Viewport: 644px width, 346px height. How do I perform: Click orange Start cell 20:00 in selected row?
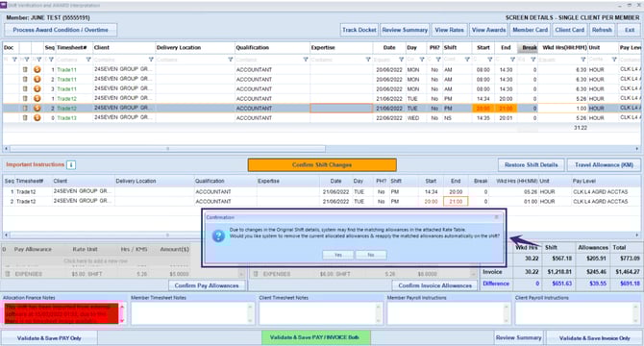pos(483,109)
